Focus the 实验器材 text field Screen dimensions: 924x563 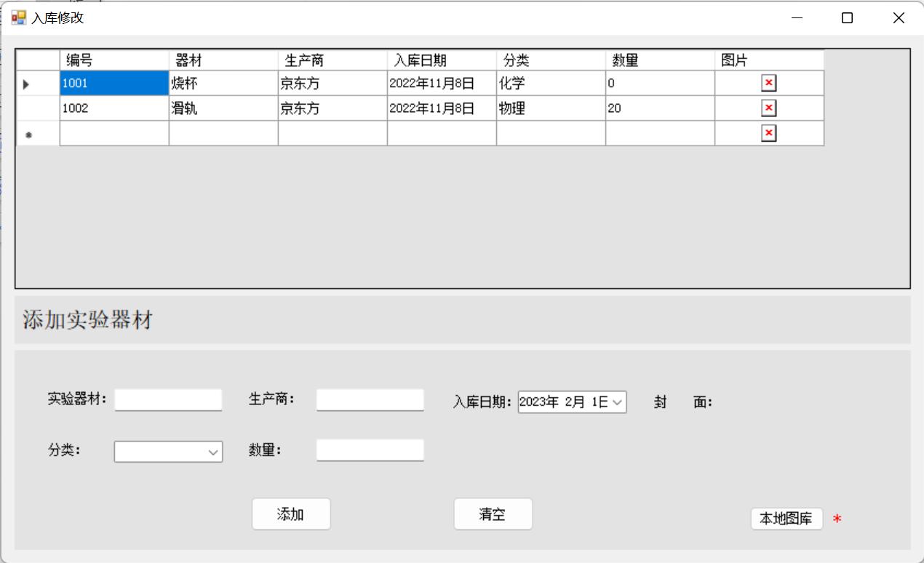click(x=168, y=400)
